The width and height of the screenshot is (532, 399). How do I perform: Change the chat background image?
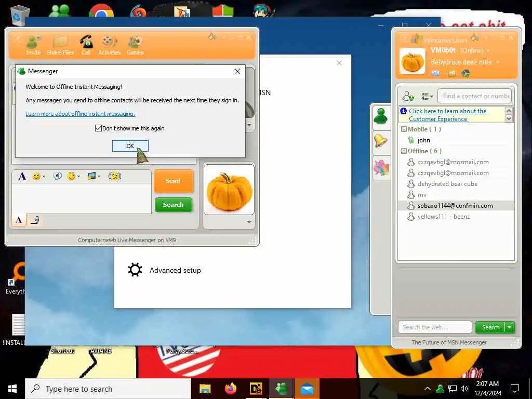click(x=91, y=176)
